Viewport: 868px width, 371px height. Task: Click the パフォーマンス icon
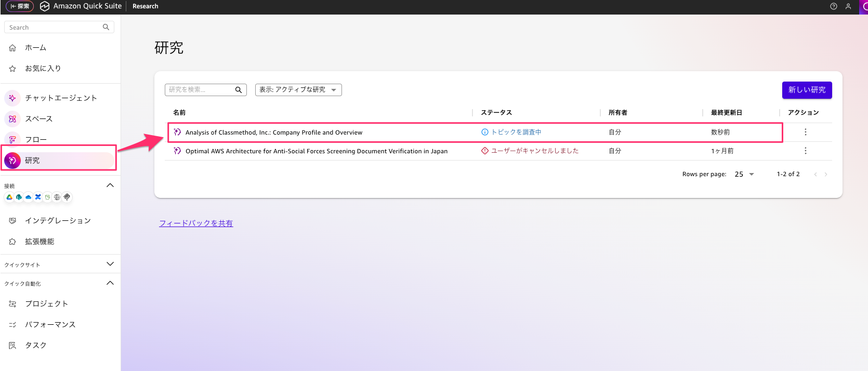click(12, 325)
